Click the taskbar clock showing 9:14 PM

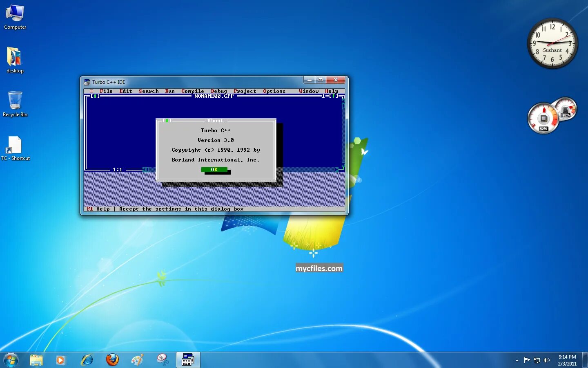(x=567, y=360)
